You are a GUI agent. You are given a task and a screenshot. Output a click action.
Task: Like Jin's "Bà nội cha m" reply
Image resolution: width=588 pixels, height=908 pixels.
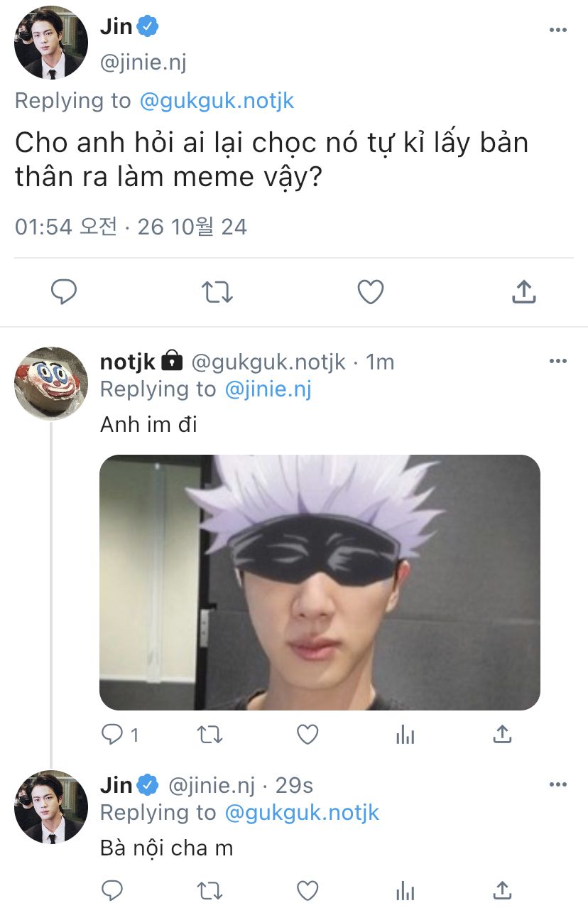[307, 890]
